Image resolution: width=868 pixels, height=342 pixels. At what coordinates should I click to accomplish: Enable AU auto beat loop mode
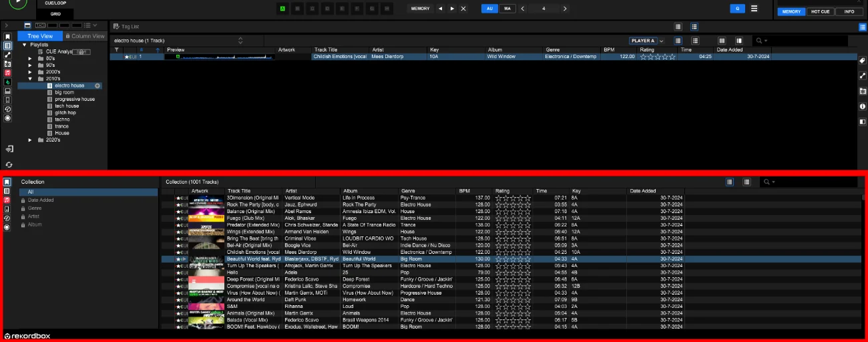489,9
